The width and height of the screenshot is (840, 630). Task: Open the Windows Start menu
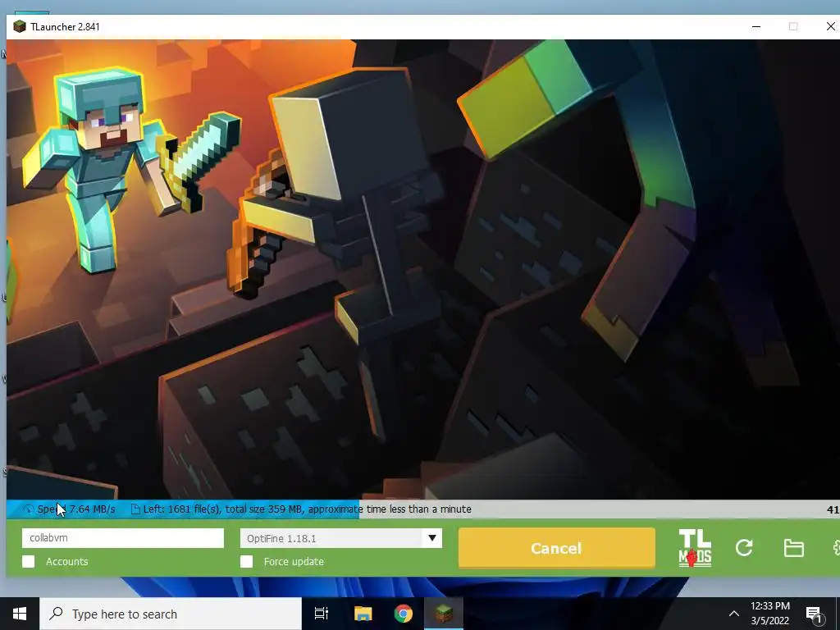point(20,614)
